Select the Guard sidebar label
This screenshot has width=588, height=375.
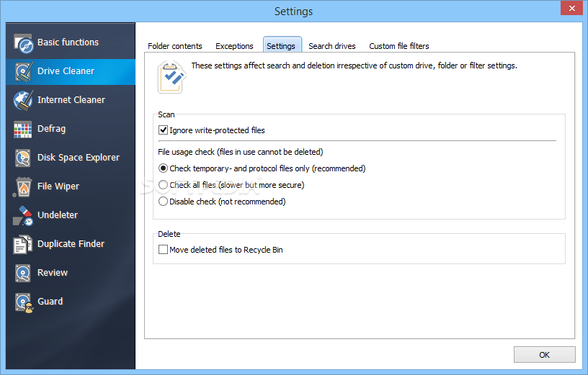point(50,301)
